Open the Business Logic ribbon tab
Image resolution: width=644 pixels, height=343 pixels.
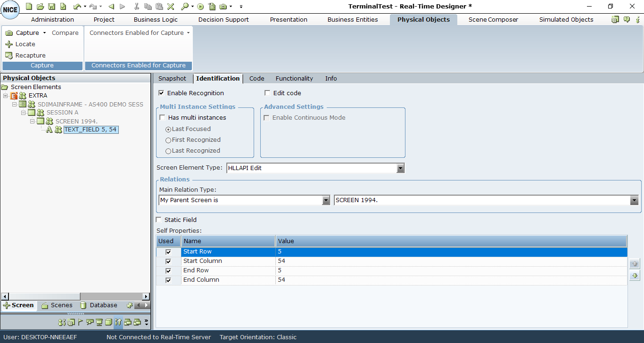click(x=156, y=20)
